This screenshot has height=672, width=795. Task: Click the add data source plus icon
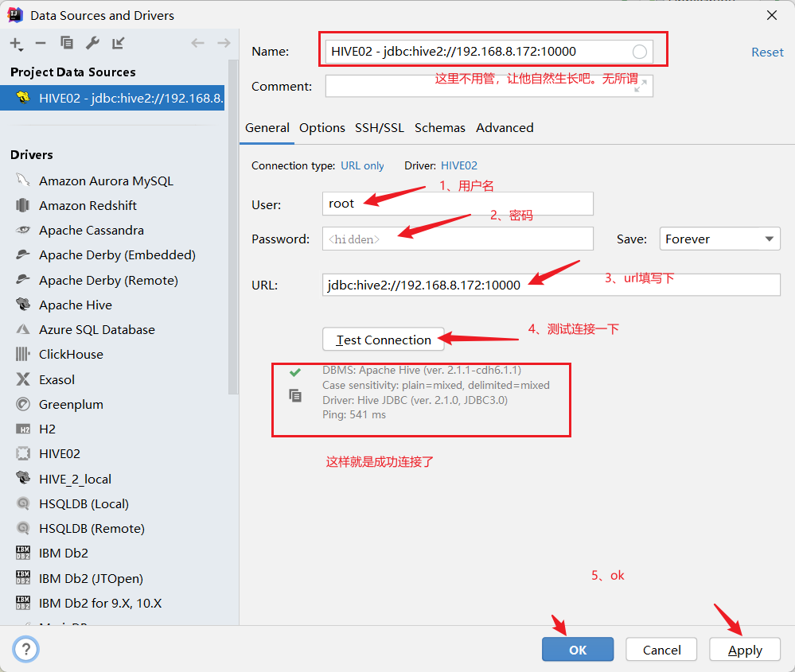[14, 42]
